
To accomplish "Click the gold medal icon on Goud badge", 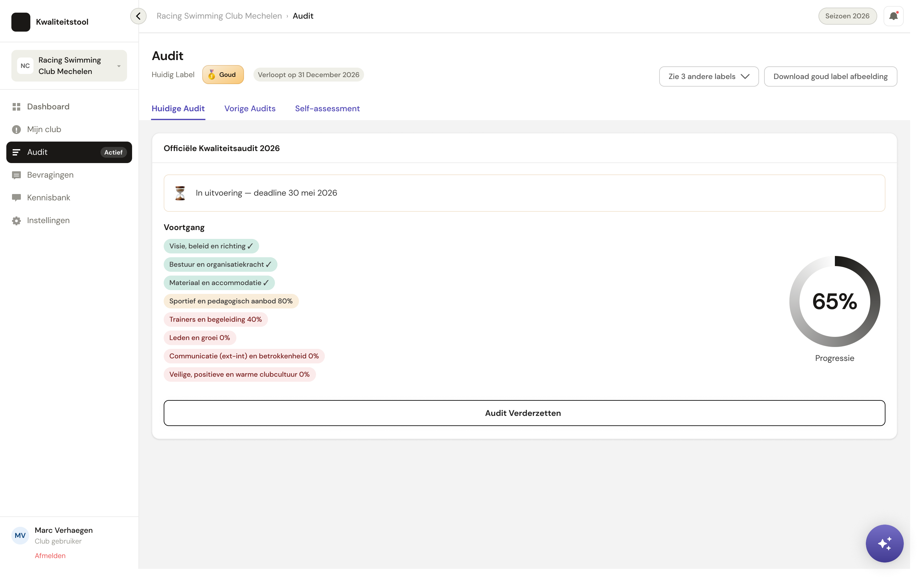I will pyautogui.click(x=211, y=75).
